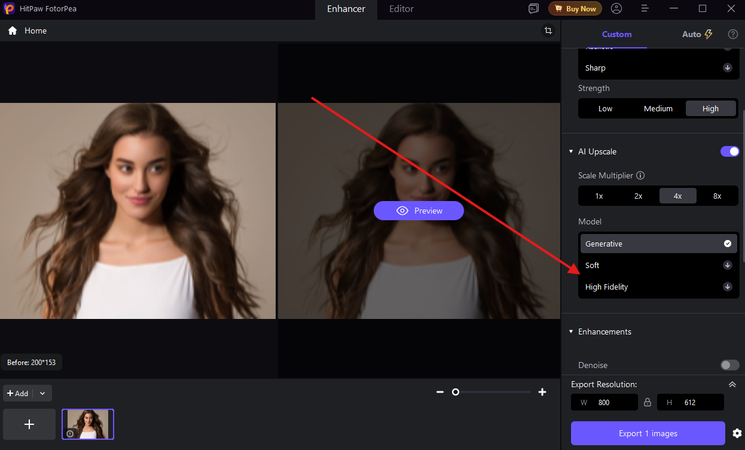Click the Export Resolution label
The image size is (745, 450).
(604, 384)
